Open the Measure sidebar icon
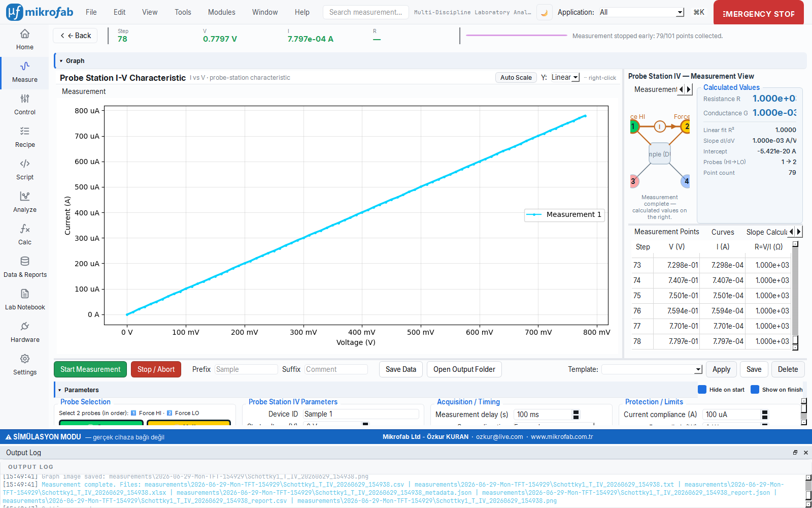The width and height of the screenshot is (812, 508). 25,67
